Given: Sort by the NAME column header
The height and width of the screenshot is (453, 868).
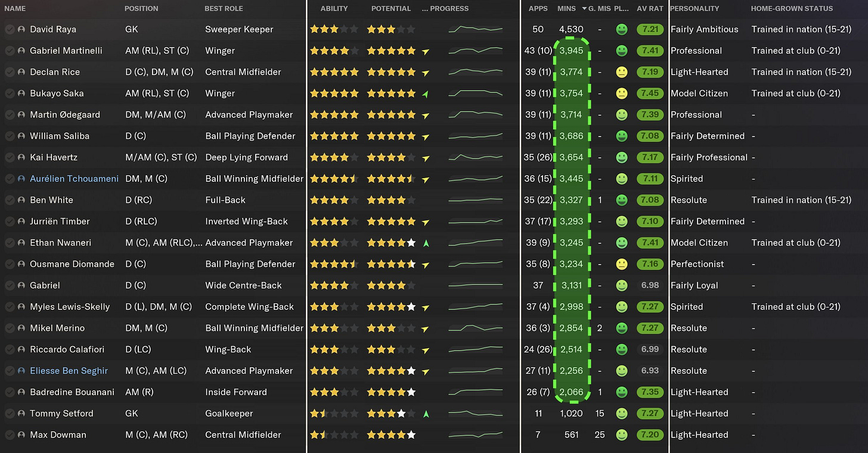Looking at the screenshot, I should pyautogui.click(x=15, y=8).
